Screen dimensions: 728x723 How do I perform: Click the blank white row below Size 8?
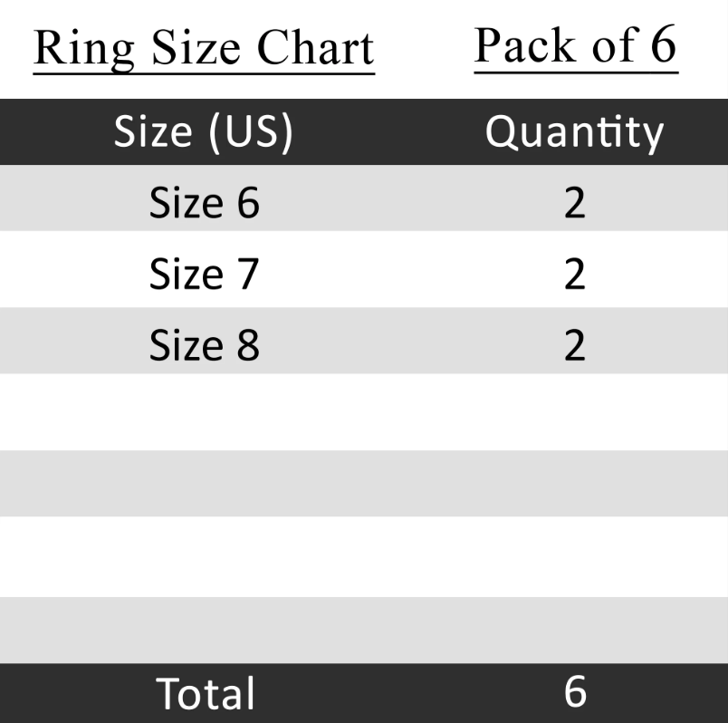[x=362, y=411]
